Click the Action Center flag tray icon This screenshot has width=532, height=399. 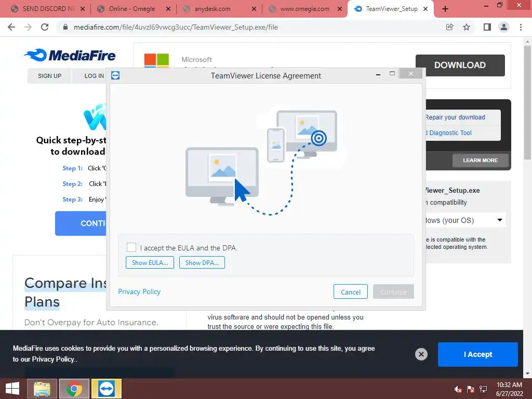[x=471, y=389]
